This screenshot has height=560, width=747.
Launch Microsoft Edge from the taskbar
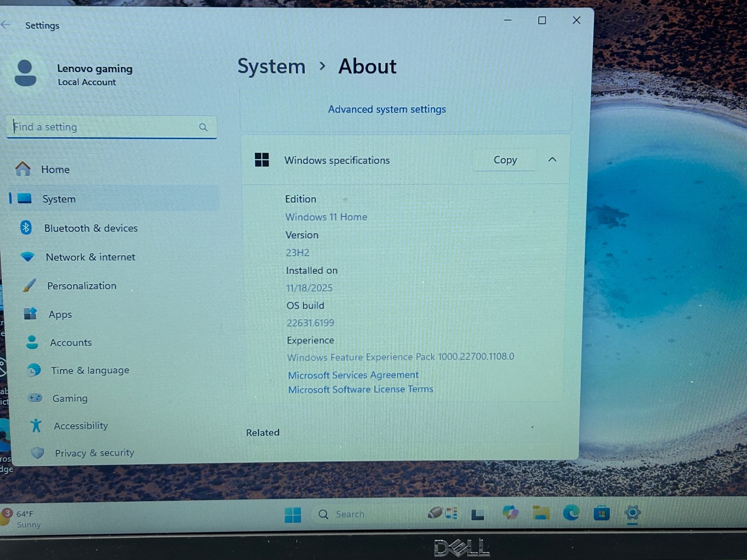point(571,513)
